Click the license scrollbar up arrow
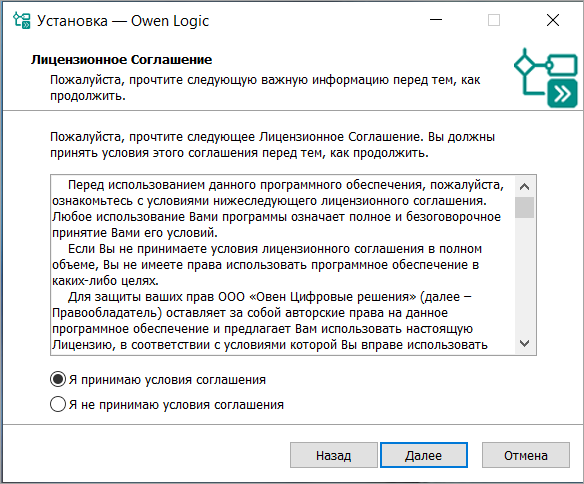 pos(524,187)
